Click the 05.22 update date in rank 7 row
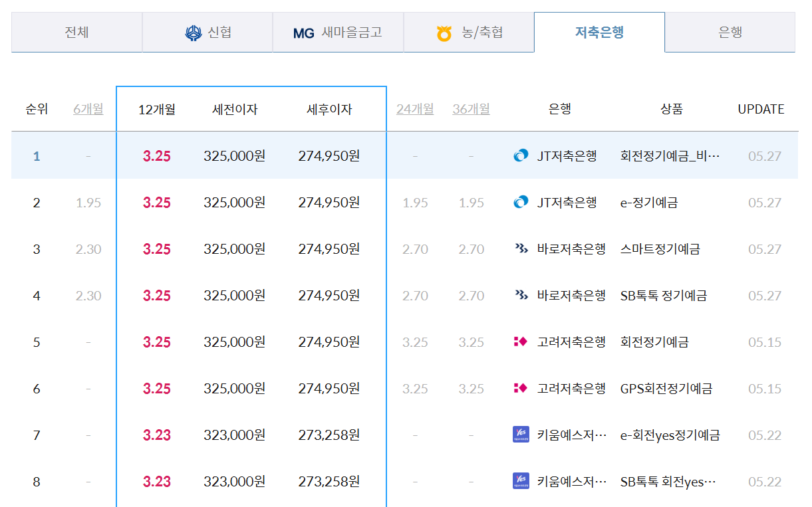812x507 pixels. pyautogui.click(x=765, y=435)
